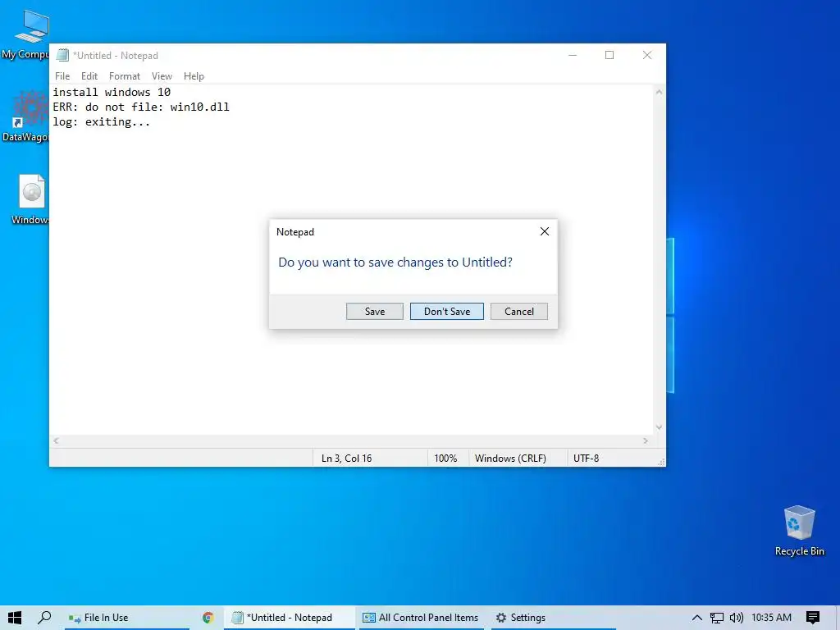Open the 10:35 AM clock
Image resolution: width=840 pixels, height=630 pixels.
pos(771,618)
